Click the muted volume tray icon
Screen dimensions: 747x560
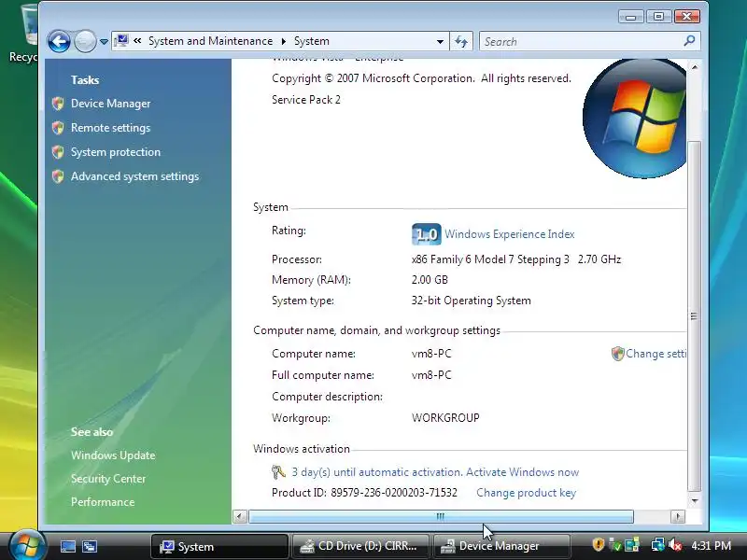point(675,545)
